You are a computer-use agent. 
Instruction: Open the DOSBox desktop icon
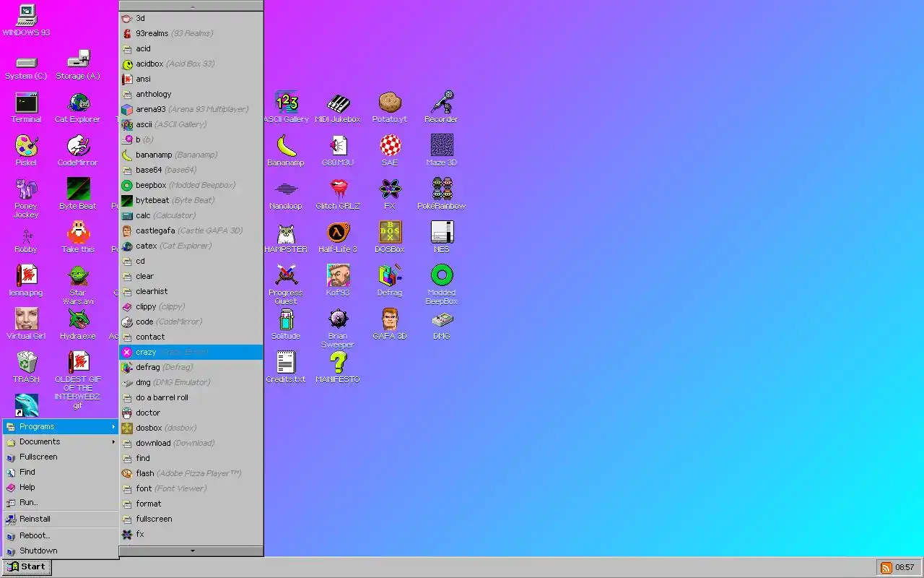coord(390,238)
